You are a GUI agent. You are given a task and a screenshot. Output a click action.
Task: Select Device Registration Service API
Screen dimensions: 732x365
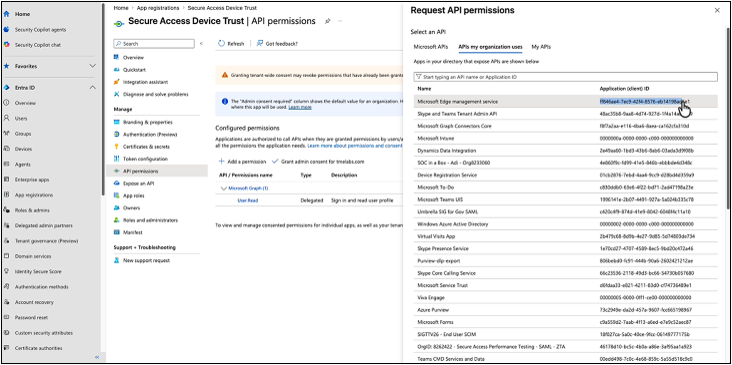tap(565, 175)
